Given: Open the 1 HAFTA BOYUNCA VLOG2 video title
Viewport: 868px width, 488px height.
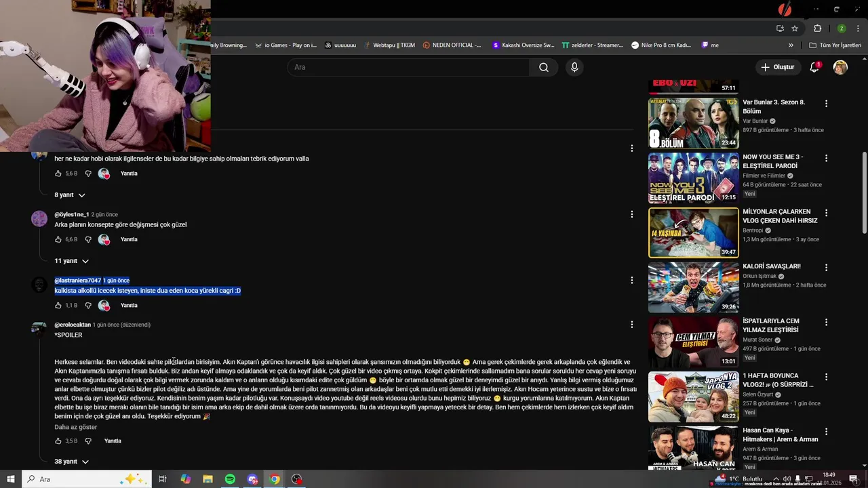Looking at the screenshot, I should click(x=778, y=380).
